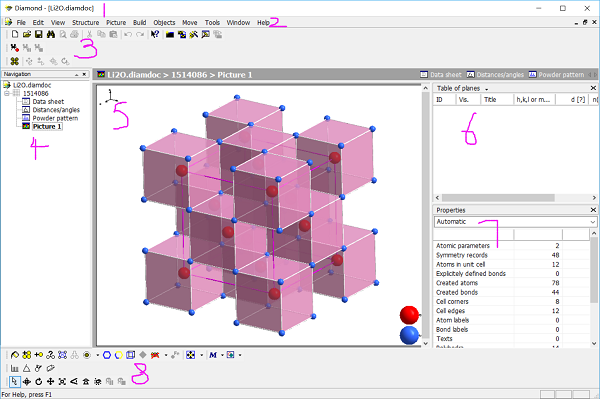The width and height of the screenshot is (600, 399).
Task: Click the four-way move arrows tool
Action: pyautogui.click(x=50, y=381)
